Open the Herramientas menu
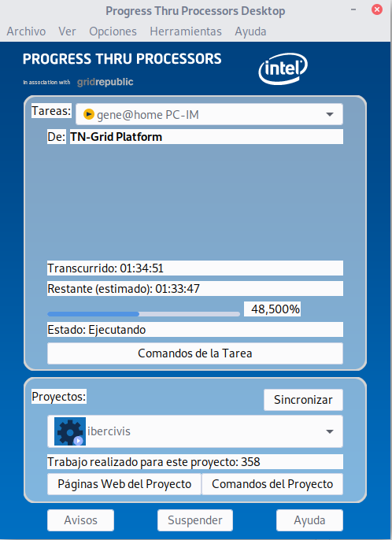392x540 pixels. 186,31
